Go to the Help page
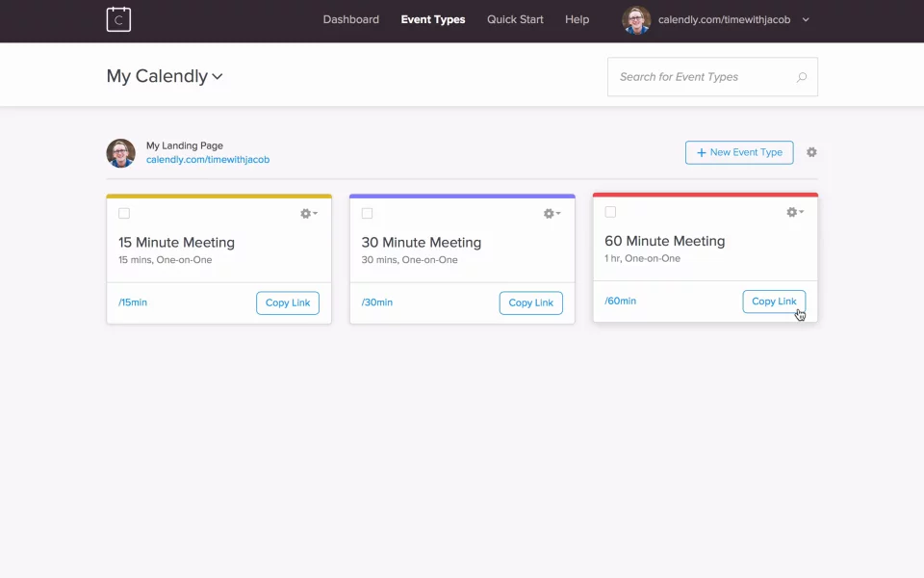This screenshot has height=578, width=924. coord(577,19)
